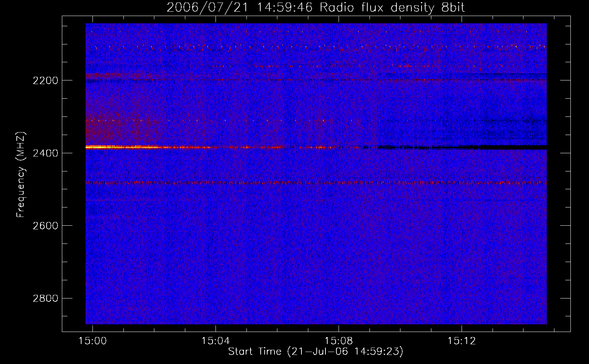Click the 2600 frequency tick label
This screenshot has height=364, width=589.
pyautogui.click(x=46, y=226)
